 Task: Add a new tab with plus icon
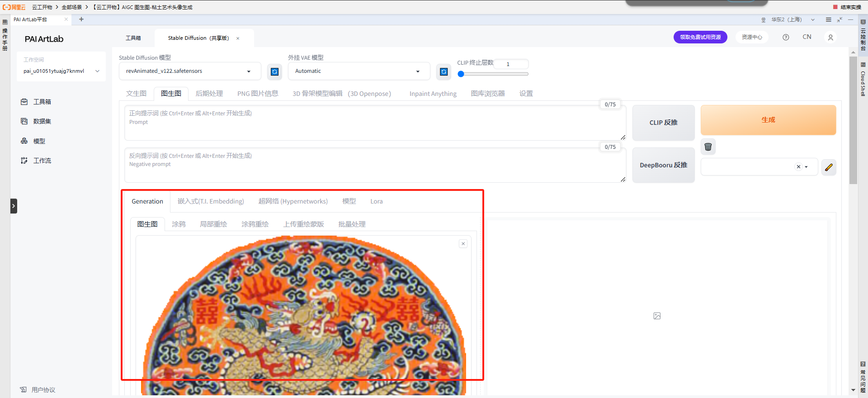click(x=81, y=19)
